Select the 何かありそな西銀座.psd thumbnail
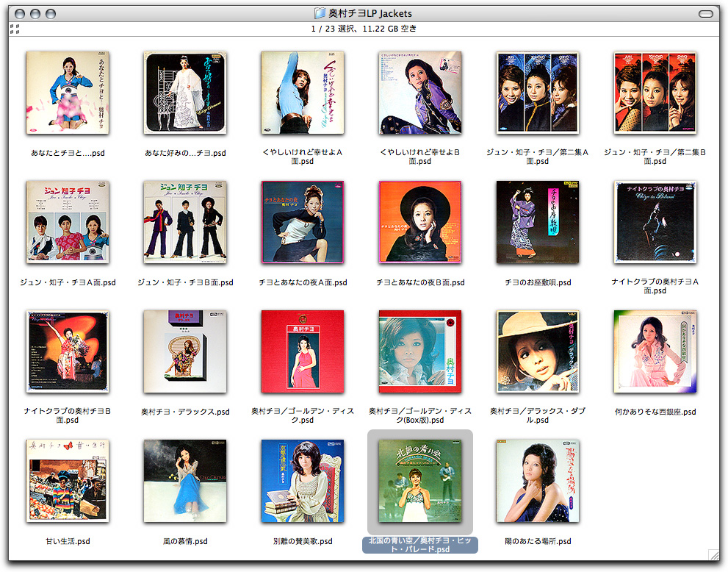Screen dimensions: 728x572 coord(655,351)
